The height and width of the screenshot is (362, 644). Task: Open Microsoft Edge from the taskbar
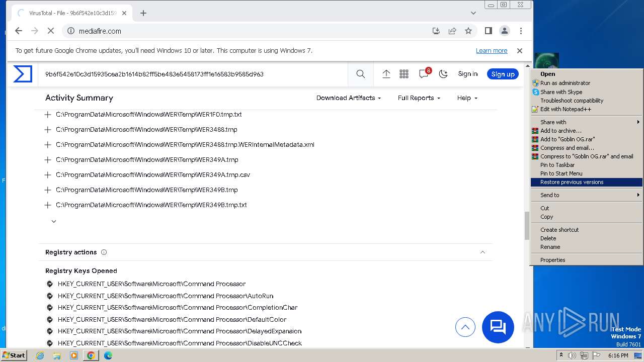pos(108,355)
